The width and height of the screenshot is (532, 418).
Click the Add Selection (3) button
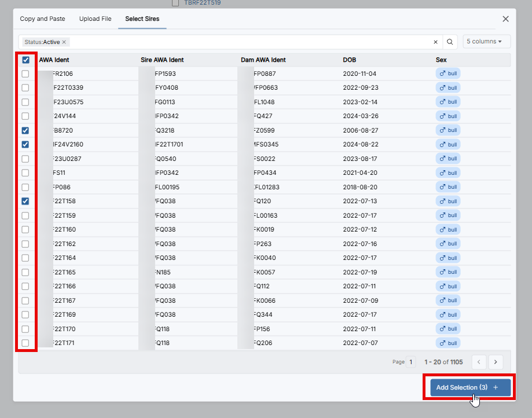[470, 387]
